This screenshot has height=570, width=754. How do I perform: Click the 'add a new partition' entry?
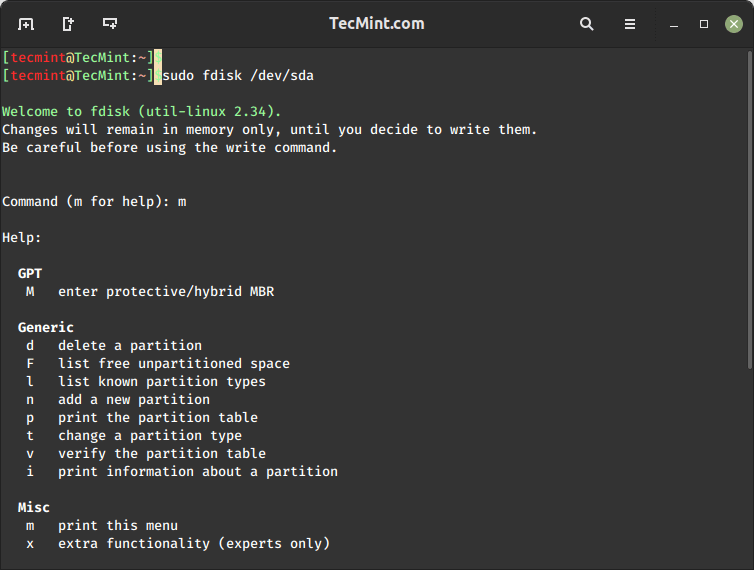click(x=134, y=399)
